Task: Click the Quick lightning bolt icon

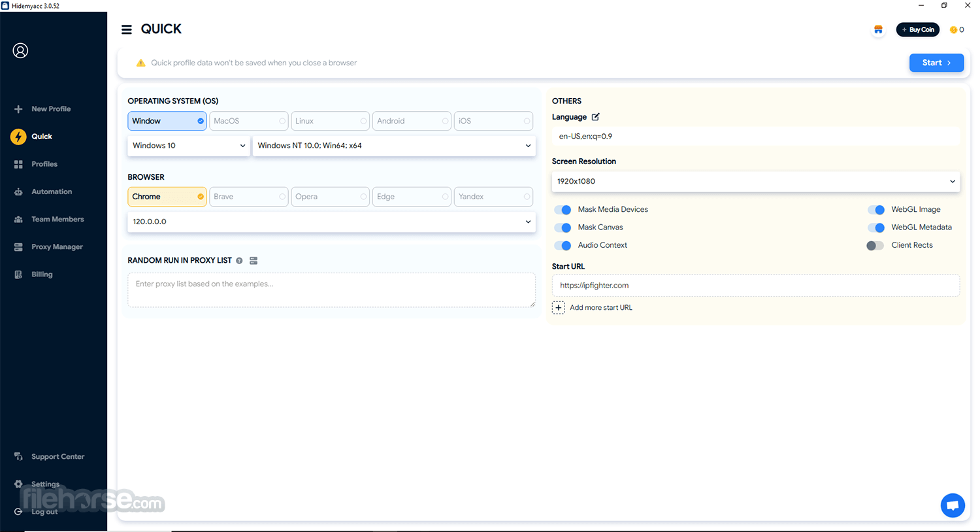Action: 18,137
